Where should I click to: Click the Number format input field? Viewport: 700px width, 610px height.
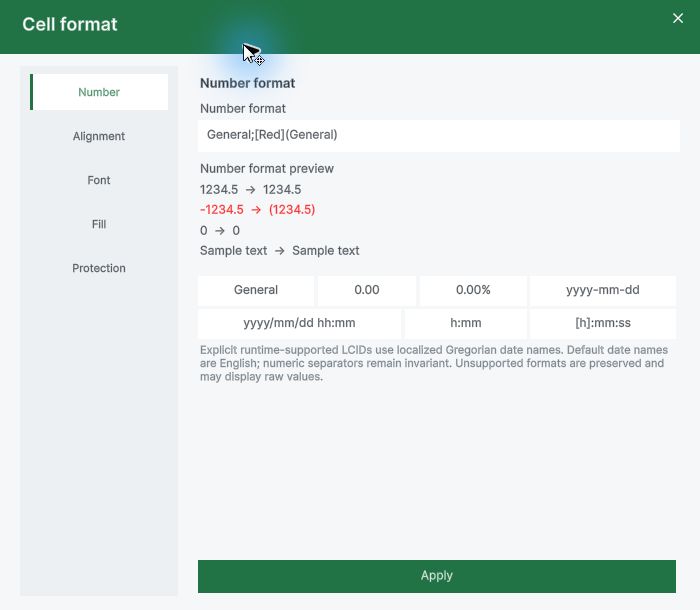pos(439,135)
